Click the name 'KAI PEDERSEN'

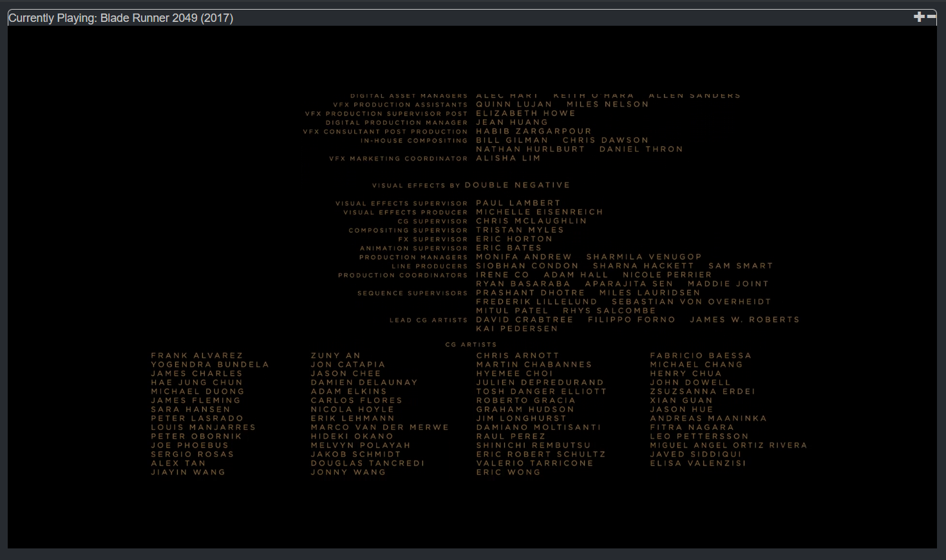pyautogui.click(x=517, y=328)
